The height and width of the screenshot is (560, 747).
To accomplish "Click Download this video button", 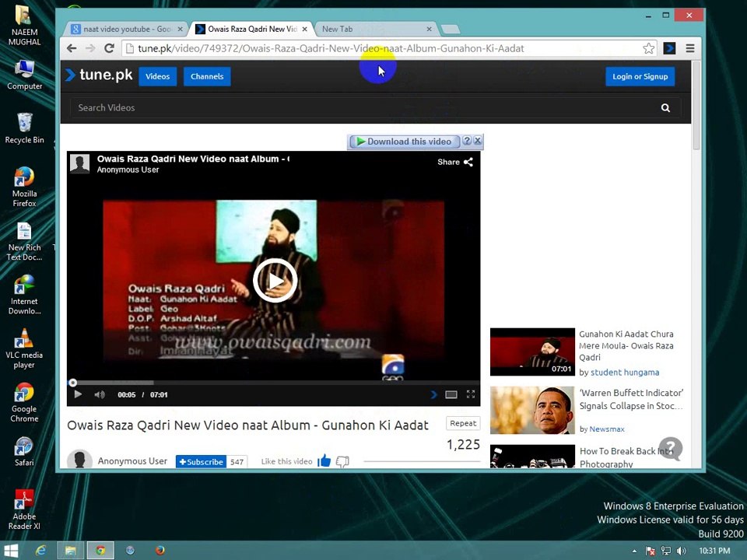I will point(405,142).
